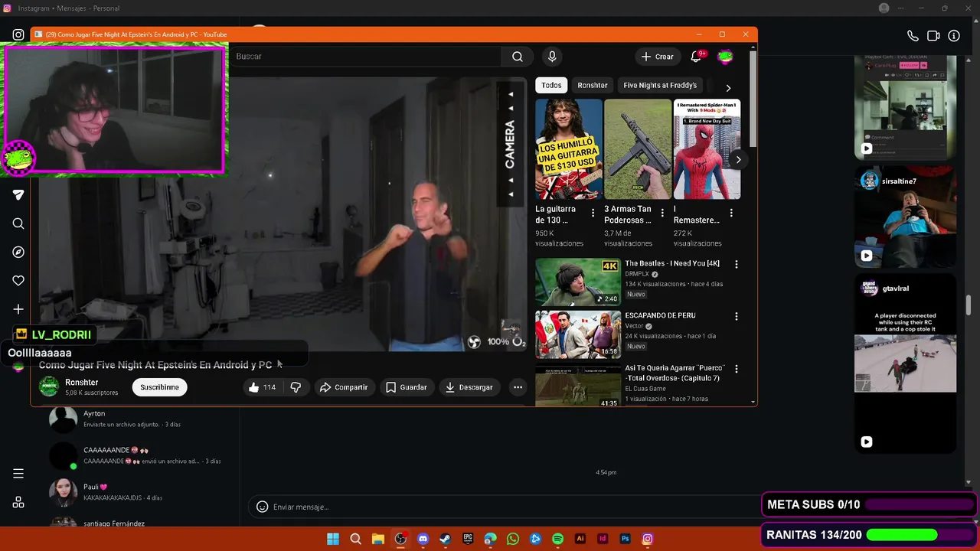Viewport: 980px width, 551px height.
Task: Click the Crear create button
Action: (658, 57)
